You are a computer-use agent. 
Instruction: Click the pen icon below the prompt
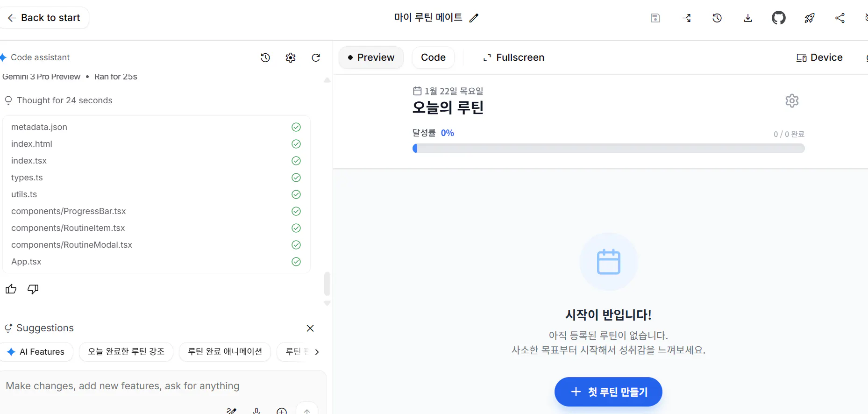coord(231,411)
